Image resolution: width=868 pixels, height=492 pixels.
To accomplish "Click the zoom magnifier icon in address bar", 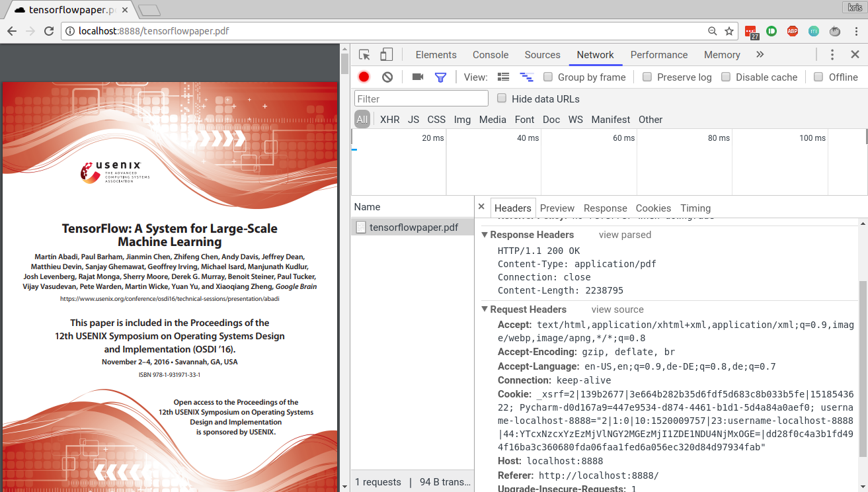I will pyautogui.click(x=713, y=31).
